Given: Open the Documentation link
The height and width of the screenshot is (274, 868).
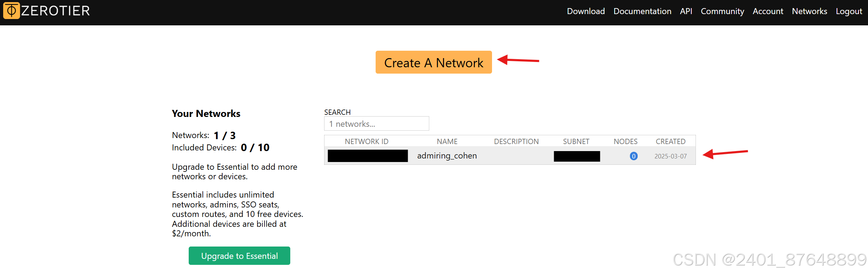Looking at the screenshot, I should point(642,11).
